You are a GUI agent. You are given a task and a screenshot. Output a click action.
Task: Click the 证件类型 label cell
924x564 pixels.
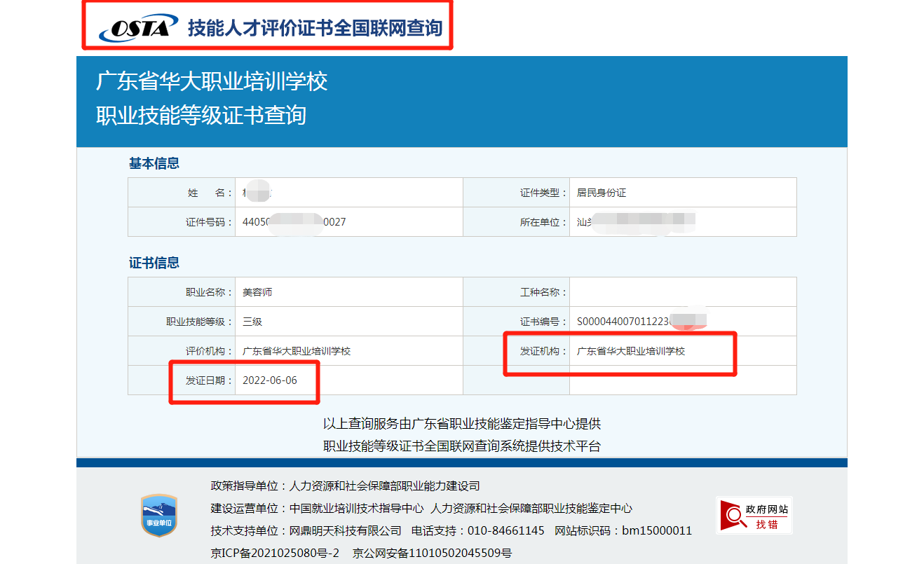(x=516, y=193)
